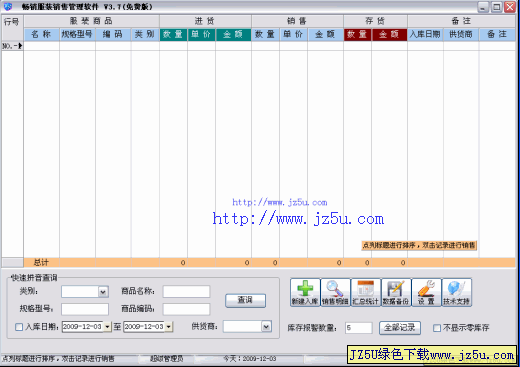
Task: Click the 全部记录 button
Action: (x=400, y=328)
